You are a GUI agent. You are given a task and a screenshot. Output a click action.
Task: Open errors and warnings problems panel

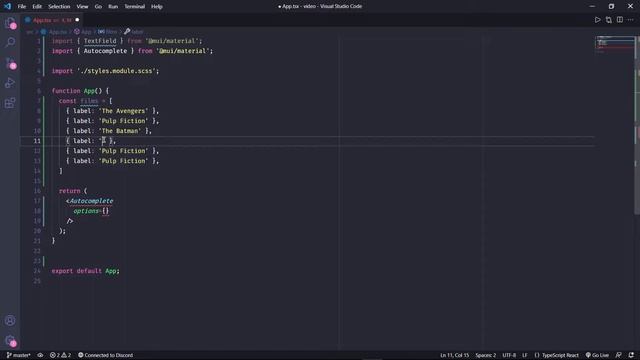[60, 355]
